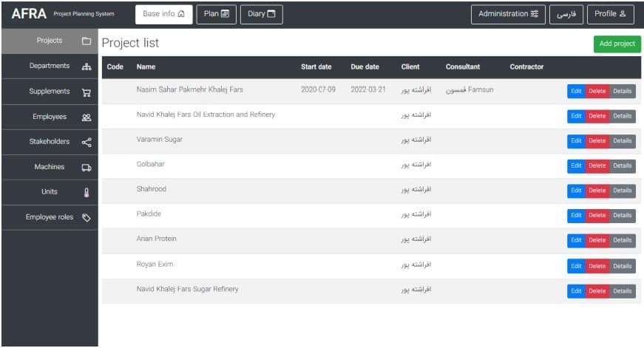Open the Administration settings menu
Image resolution: width=644 pixels, height=348 pixels.
click(508, 14)
